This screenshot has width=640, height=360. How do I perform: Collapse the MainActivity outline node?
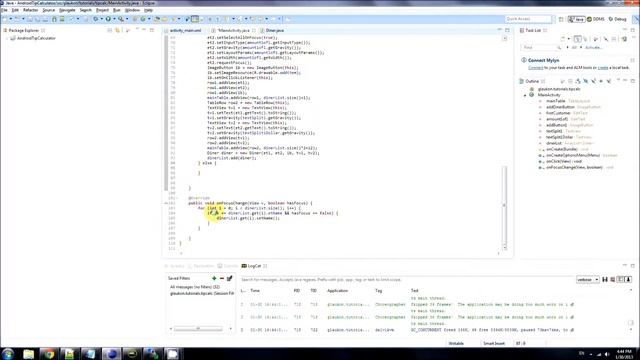[x=525, y=95]
